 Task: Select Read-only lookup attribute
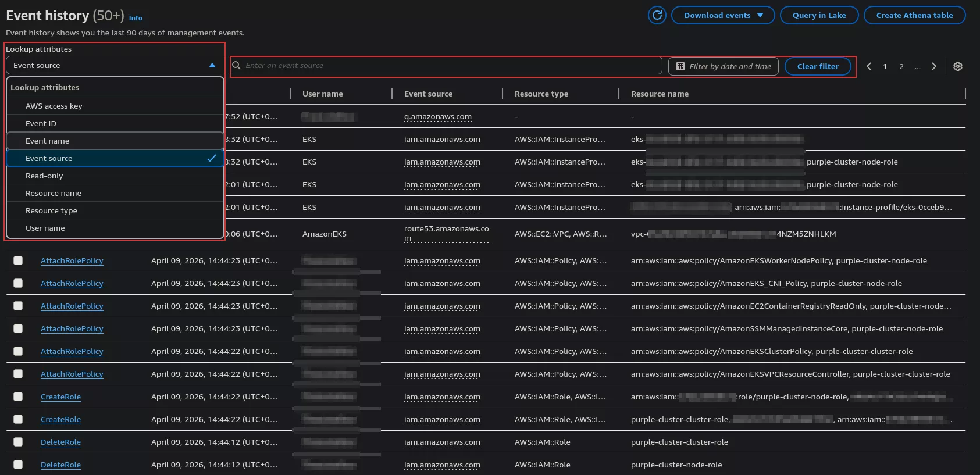click(x=115, y=176)
